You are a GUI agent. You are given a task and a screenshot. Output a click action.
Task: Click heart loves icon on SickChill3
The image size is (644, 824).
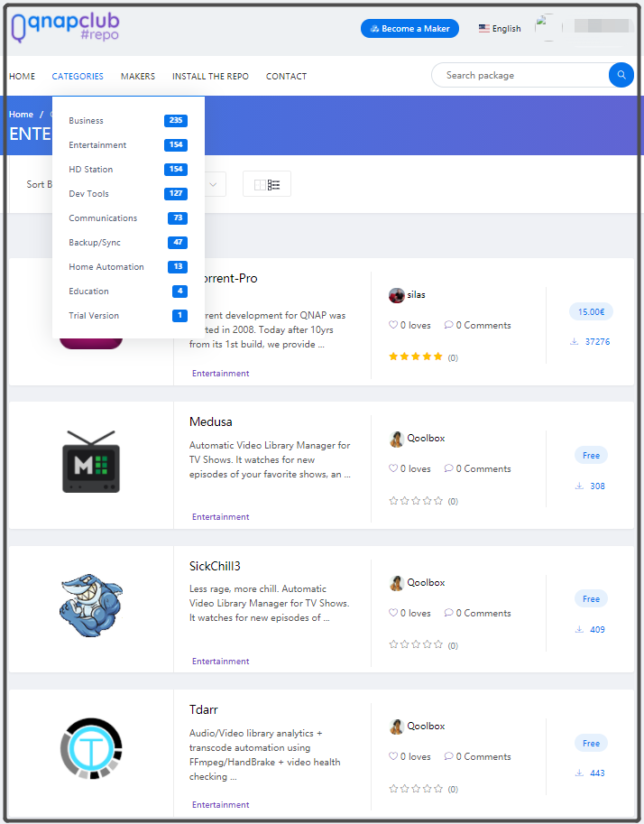click(393, 613)
